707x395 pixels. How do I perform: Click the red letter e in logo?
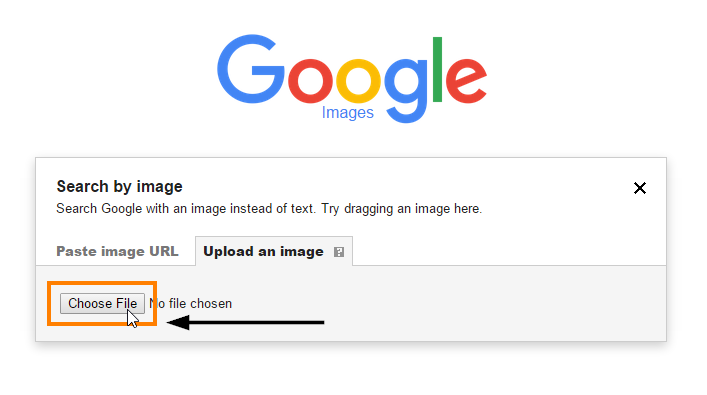[x=466, y=81]
